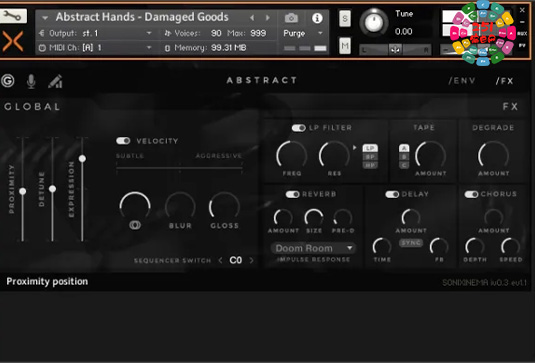Click the Expression slider handle
Viewport: 535px width, 363px height.
click(x=82, y=159)
